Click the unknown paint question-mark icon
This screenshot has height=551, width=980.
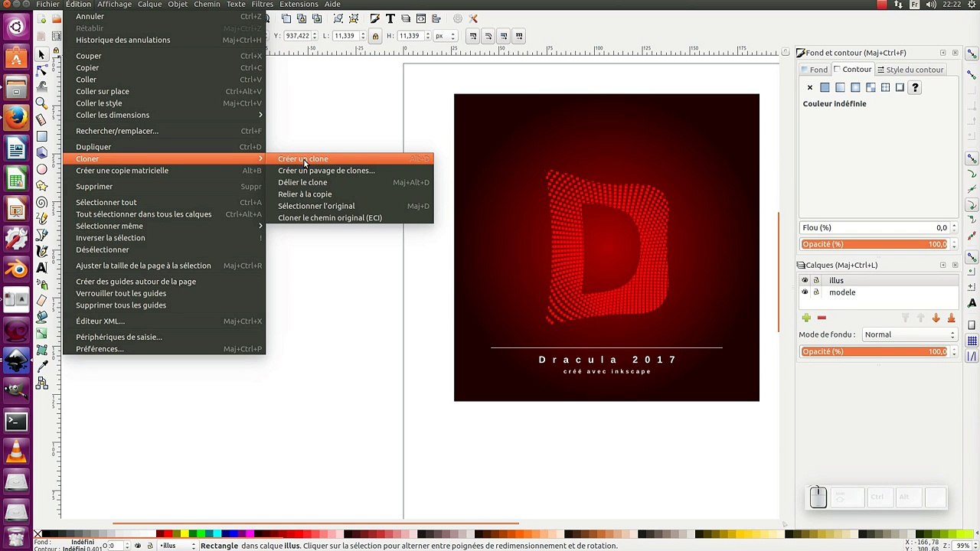point(915,87)
